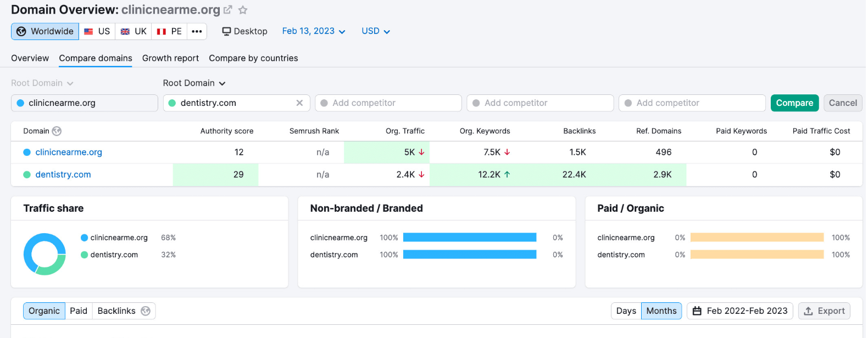Viewport: 868px width, 338px height.
Task: Open the USD currency dropdown
Action: pos(376,31)
